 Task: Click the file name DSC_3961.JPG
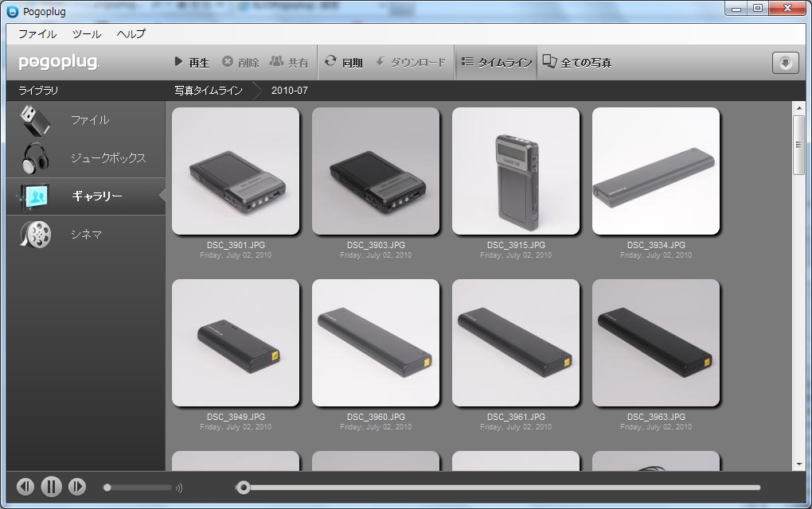click(x=516, y=417)
